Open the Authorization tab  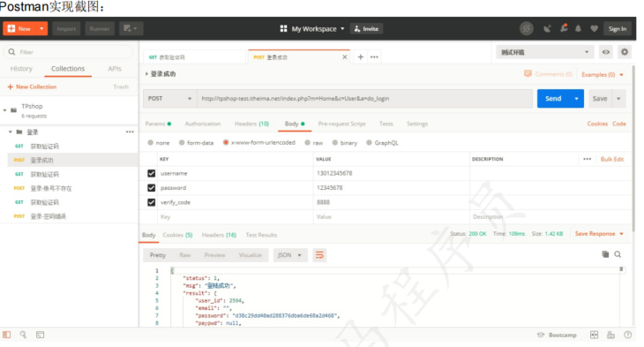[x=203, y=124]
